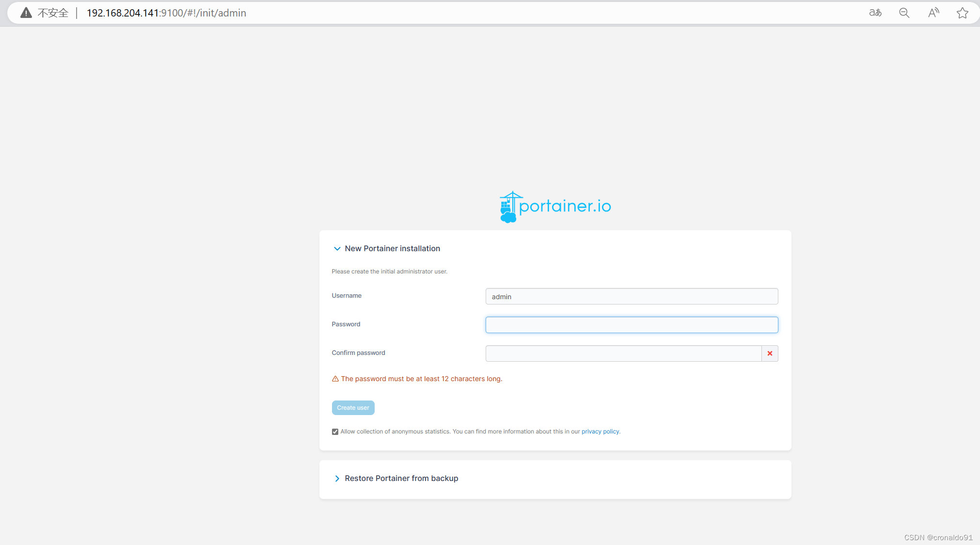Collapse the New Portainer installation section
Image resolution: width=980 pixels, height=545 pixels.
[x=337, y=249]
